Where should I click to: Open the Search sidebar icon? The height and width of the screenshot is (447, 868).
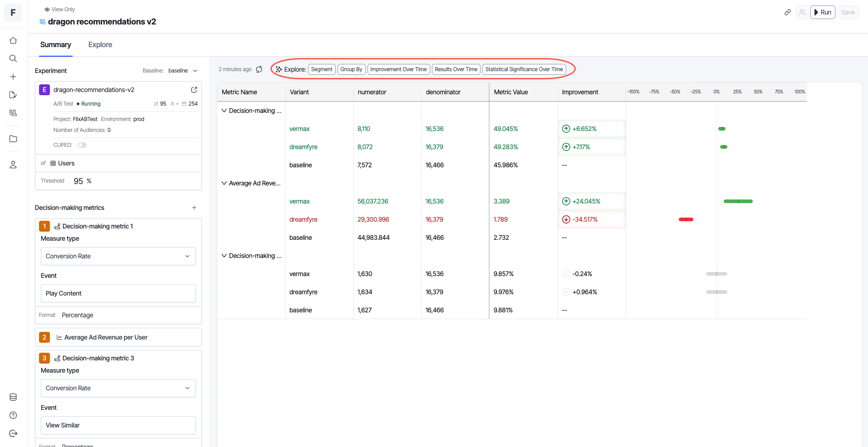pyautogui.click(x=13, y=58)
